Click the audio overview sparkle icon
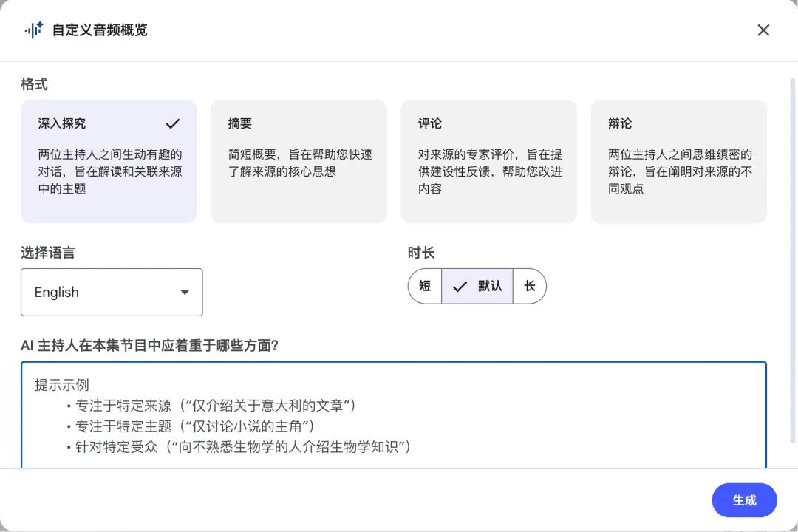The image size is (798, 532). coord(34,30)
